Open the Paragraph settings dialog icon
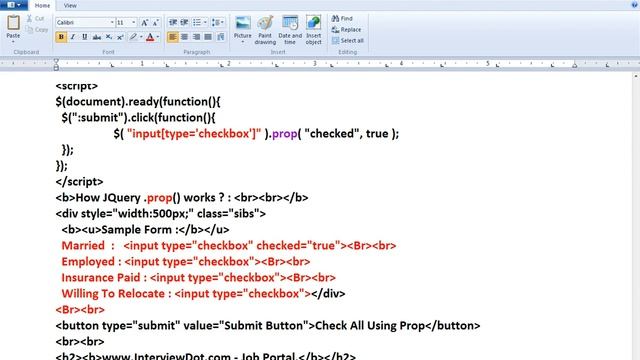640x360 pixels. click(x=220, y=37)
